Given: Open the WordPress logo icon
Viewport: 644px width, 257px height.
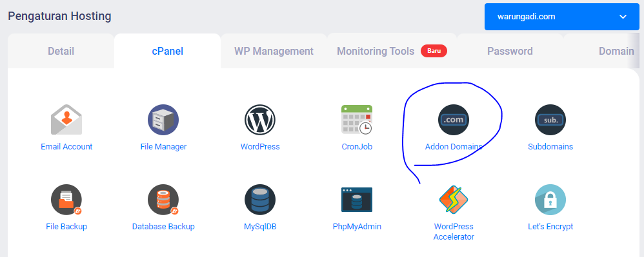Looking at the screenshot, I should point(260,120).
